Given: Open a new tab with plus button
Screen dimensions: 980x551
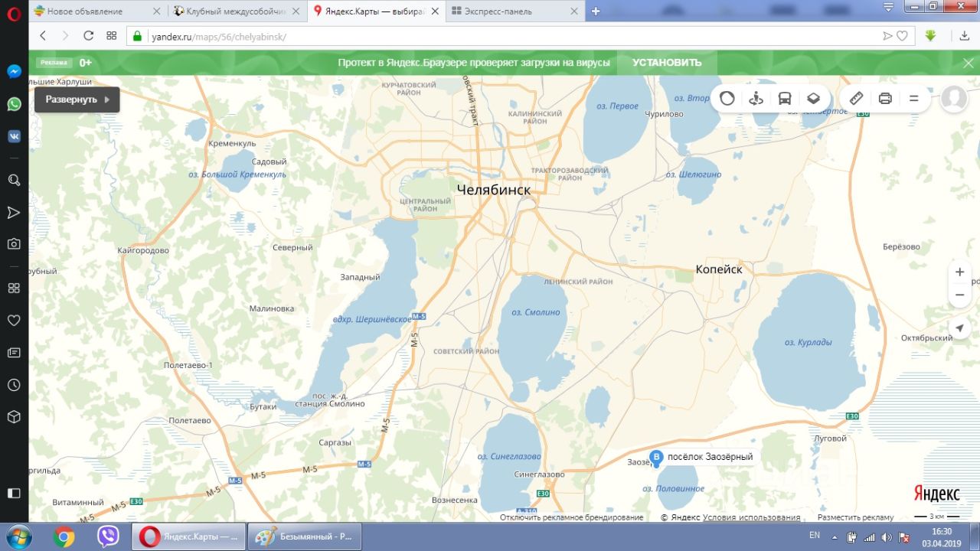Looking at the screenshot, I should point(596,11).
